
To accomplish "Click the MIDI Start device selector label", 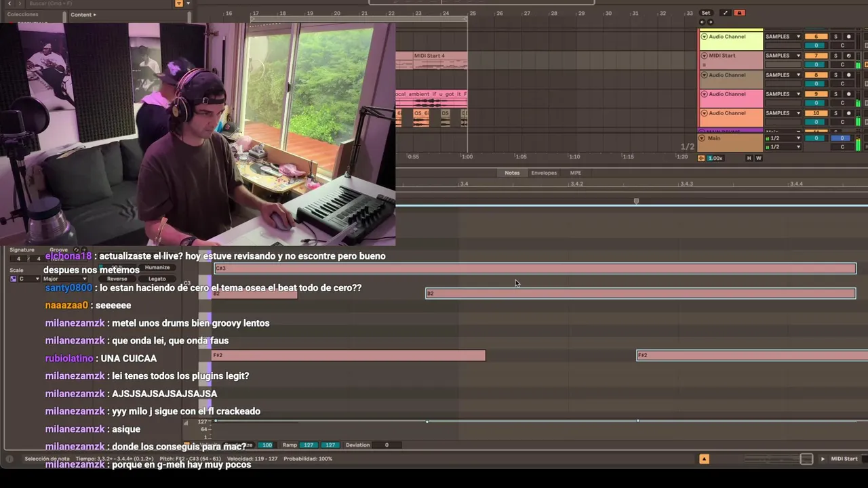I will click(844, 459).
